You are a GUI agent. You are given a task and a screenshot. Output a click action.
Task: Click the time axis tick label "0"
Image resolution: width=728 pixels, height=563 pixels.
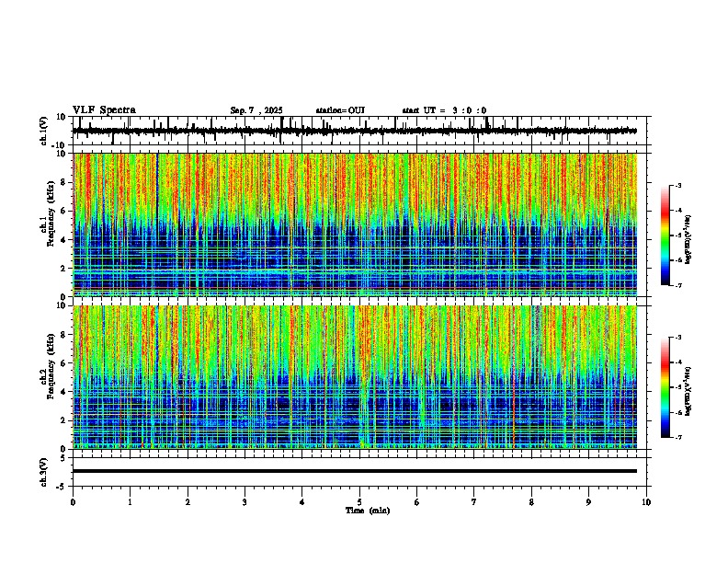point(73,502)
